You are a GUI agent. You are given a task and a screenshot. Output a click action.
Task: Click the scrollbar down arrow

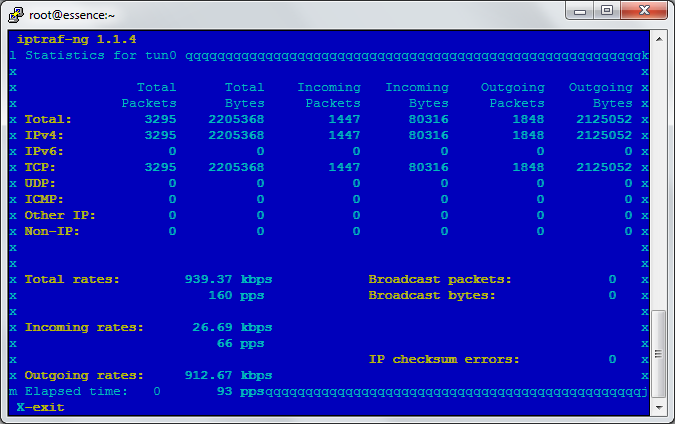(659, 407)
